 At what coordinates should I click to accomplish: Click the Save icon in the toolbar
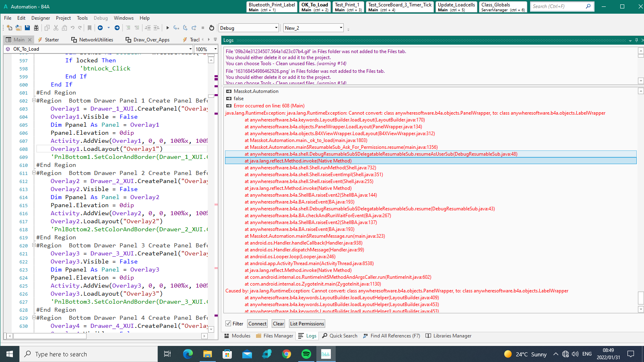[27, 28]
